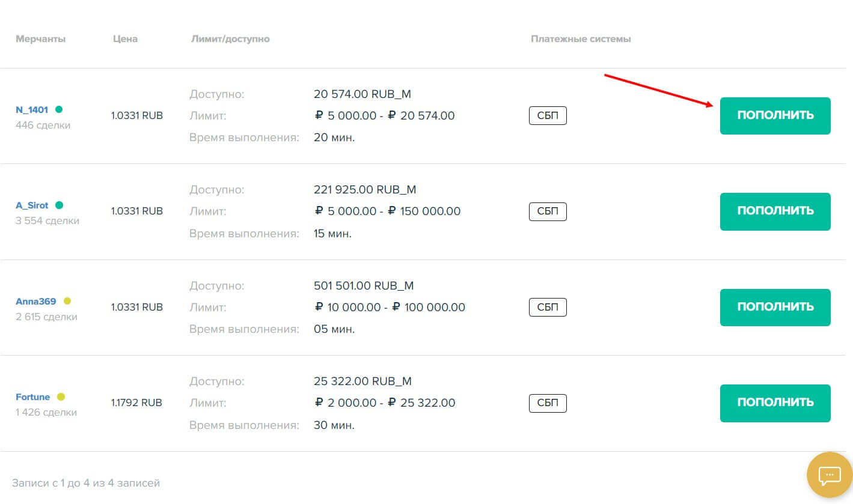Go to the Fortune merchant page
The height and width of the screenshot is (504, 853).
[x=32, y=397]
